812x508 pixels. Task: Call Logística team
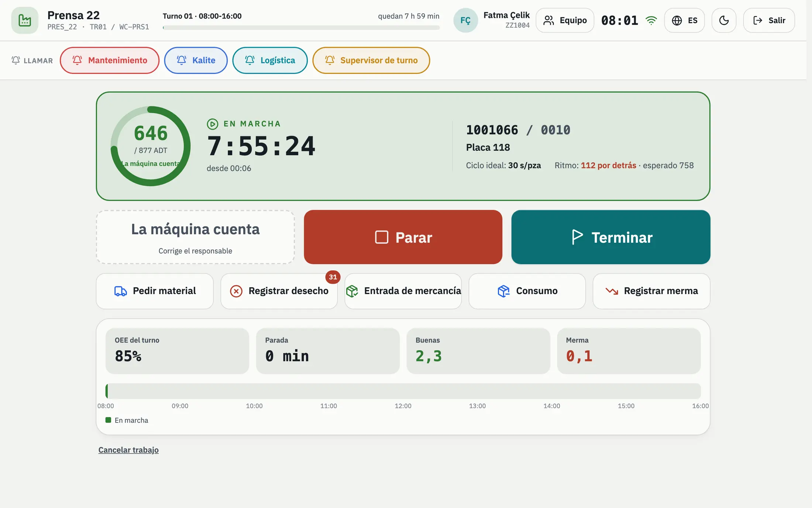270,60
